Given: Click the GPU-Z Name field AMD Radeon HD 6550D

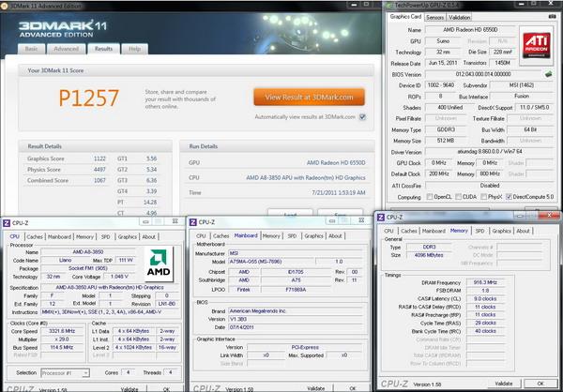Looking at the screenshot, I should pyautogui.click(x=470, y=30).
